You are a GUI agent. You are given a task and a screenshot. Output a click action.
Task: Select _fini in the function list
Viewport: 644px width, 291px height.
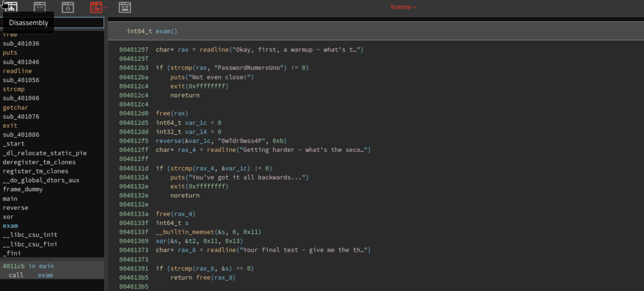coord(12,253)
